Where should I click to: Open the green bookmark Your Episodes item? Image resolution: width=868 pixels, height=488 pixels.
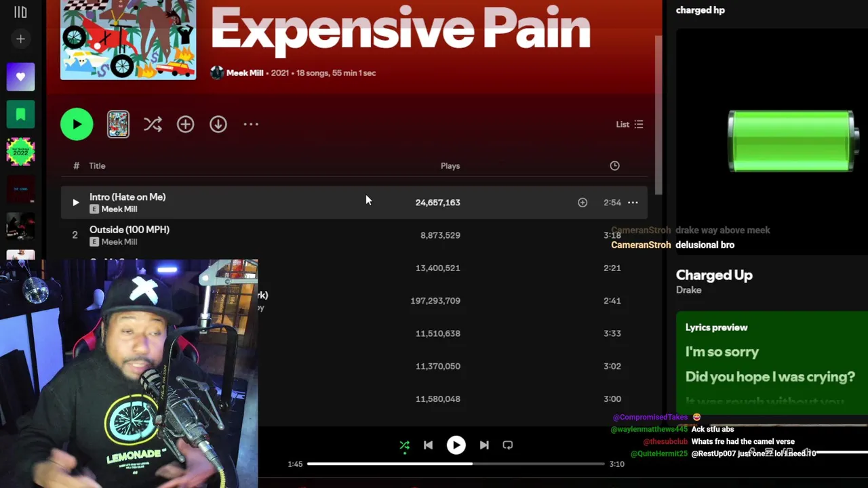20,114
